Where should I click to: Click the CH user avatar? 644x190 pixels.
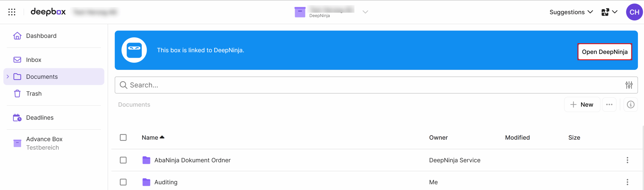click(634, 12)
